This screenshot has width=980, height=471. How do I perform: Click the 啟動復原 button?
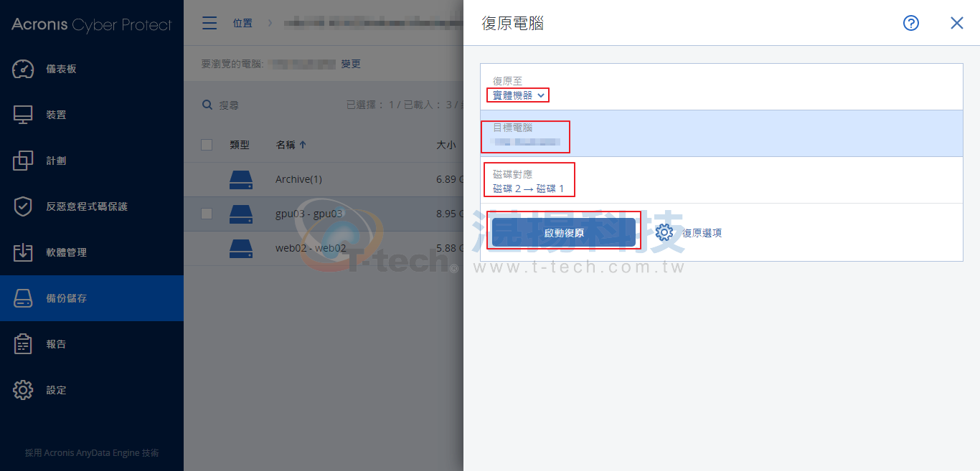564,233
